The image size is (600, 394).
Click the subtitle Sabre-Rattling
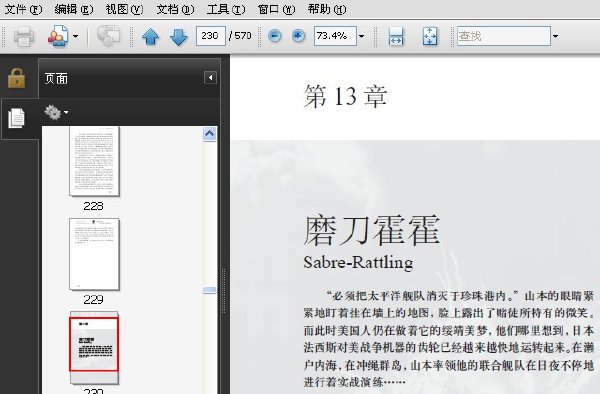pos(358,263)
